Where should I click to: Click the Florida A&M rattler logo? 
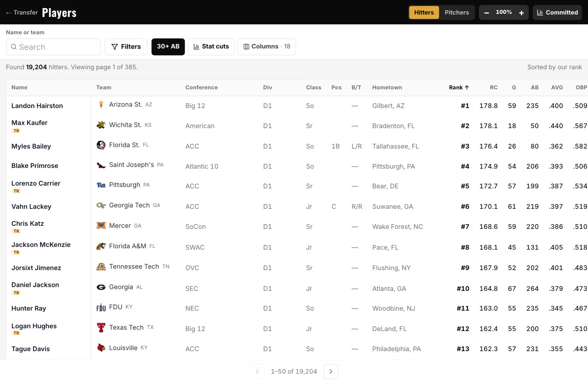tap(101, 246)
